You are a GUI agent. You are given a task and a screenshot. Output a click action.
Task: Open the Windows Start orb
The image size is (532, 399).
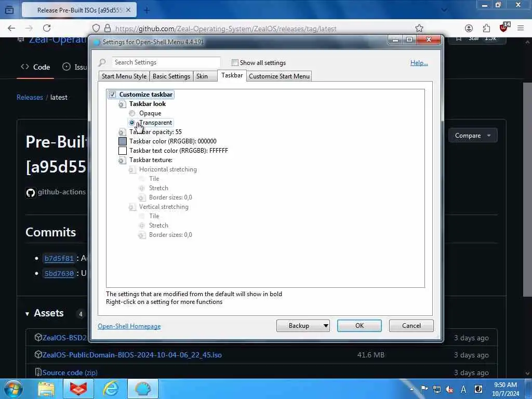pos(13,389)
